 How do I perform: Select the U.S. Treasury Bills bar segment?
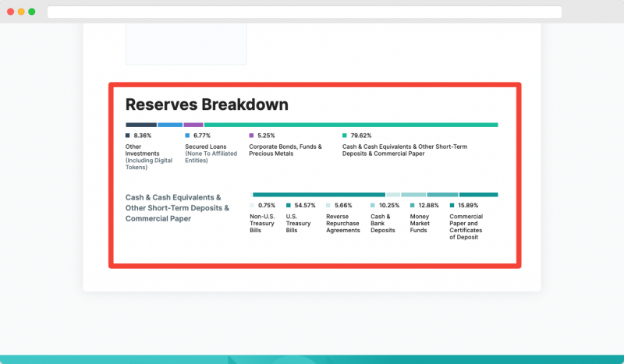pyautogui.click(x=319, y=195)
